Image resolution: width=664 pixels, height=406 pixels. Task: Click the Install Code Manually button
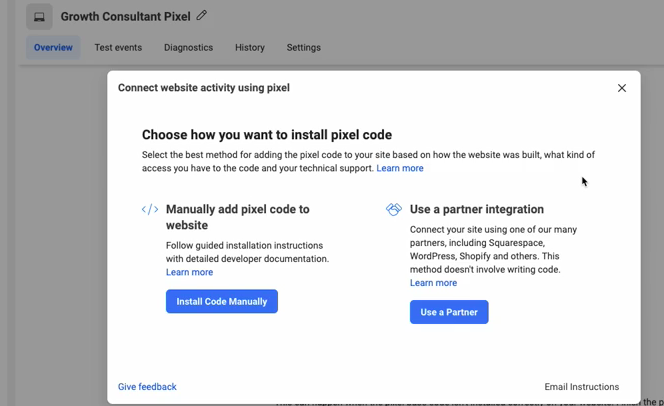click(x=222, y=301)
